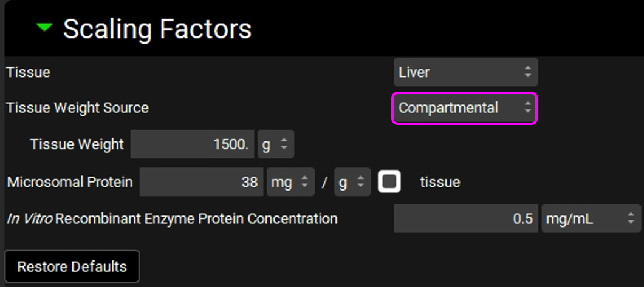
Task: Click the slash between the unit dropdowns
Action: point(324,182)
